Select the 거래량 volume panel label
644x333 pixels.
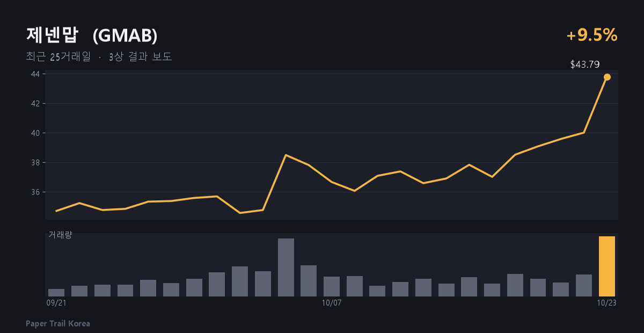tap(60, 235)
